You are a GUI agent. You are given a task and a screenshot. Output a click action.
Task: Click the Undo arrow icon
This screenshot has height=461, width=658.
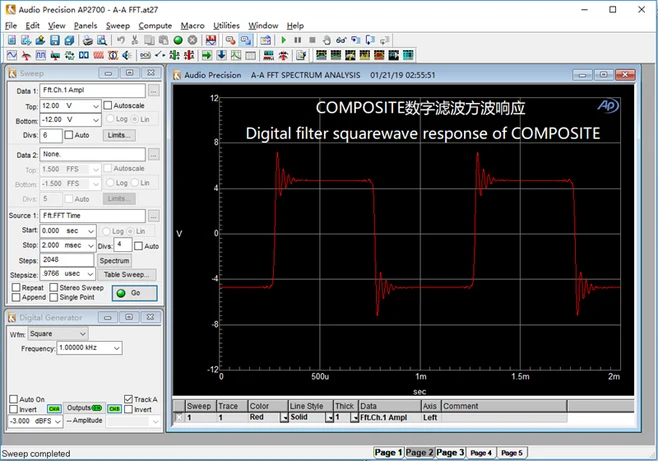pyautogui.click(x=121, y=40)
